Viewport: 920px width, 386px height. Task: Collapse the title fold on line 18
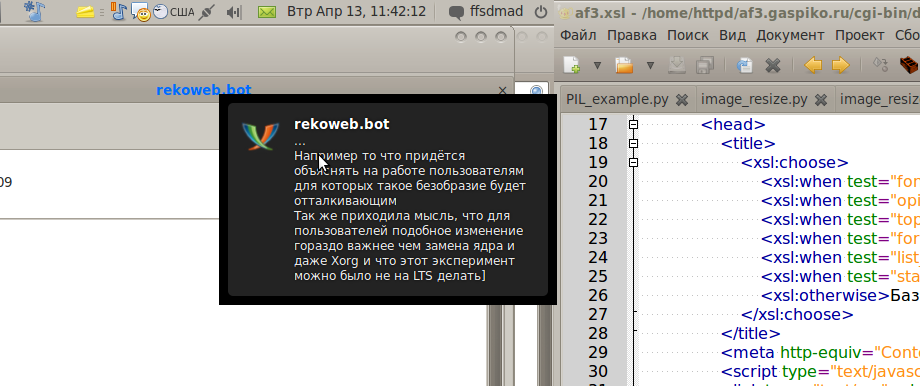click(x=633, y=143)
